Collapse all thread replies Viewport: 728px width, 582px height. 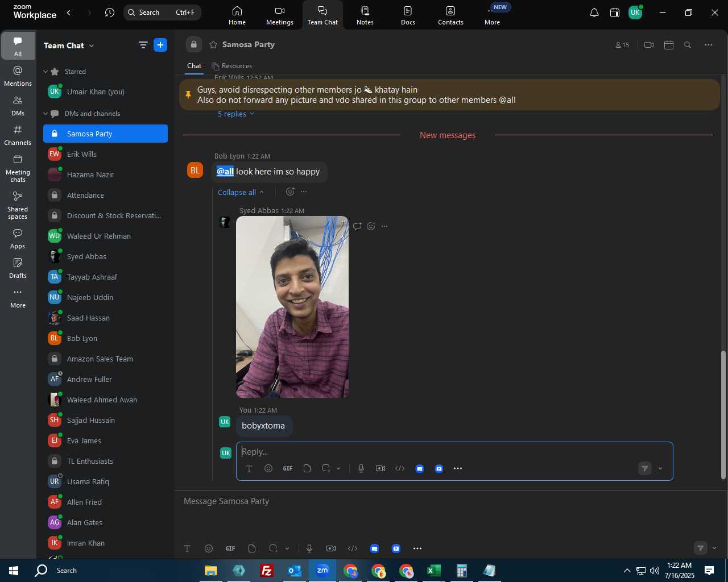point(241,192)
